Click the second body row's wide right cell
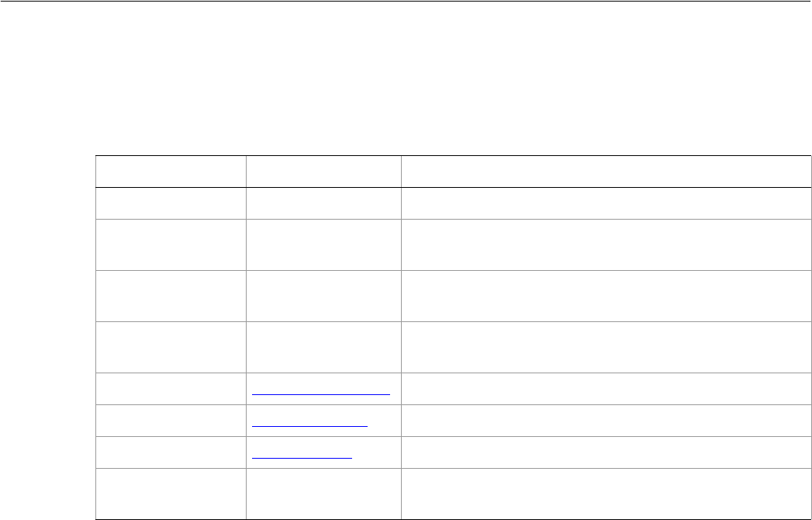This screenshot has width=812, height=520. coord(600,244)
